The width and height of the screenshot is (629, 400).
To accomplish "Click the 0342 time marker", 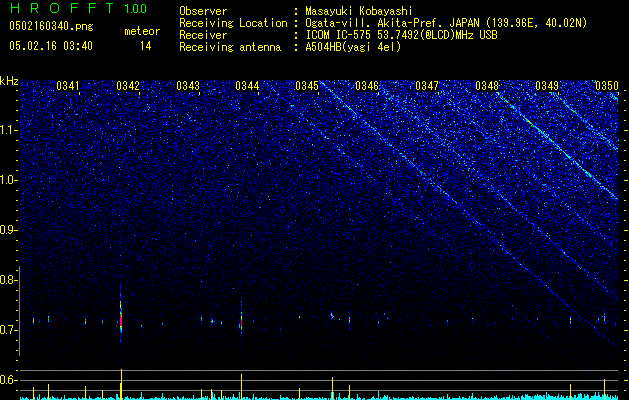I will [128, 86].
